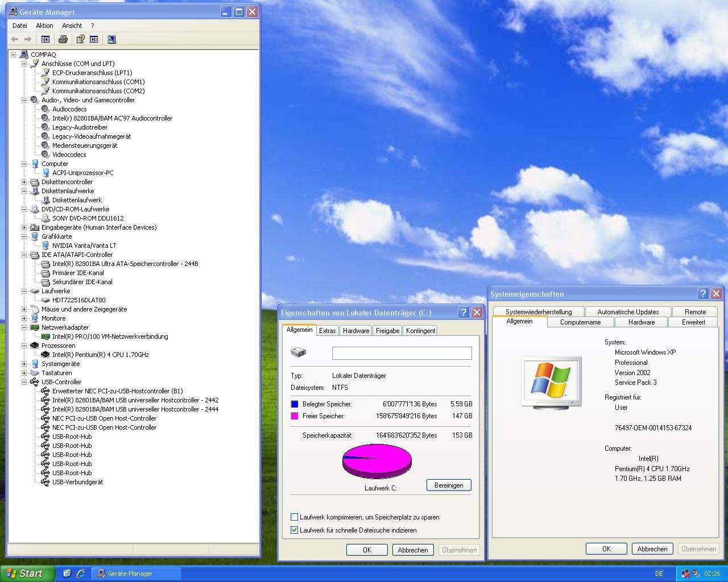
Task: Collapse the USB-Controller node
Action: tap(24, 382)
